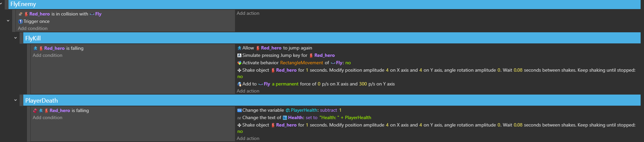The image size is (644, 142).
Task: Collapse the FlyKill group
Action: [x=16, y=38]
